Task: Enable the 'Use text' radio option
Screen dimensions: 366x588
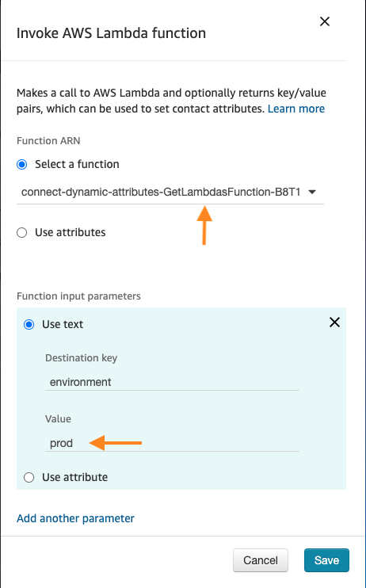Action: pos(29,324)
